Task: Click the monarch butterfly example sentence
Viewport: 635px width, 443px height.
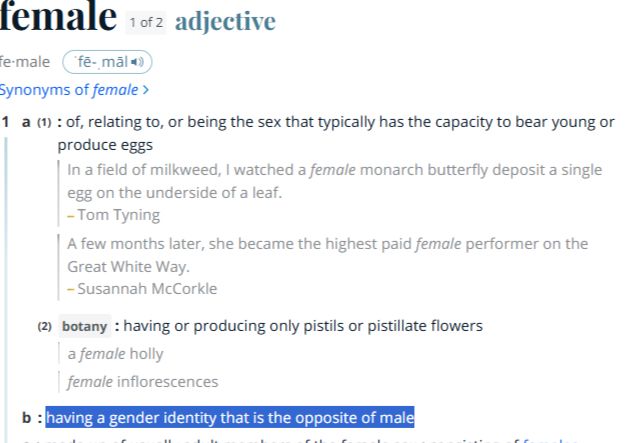Action: tap(335, 181)
